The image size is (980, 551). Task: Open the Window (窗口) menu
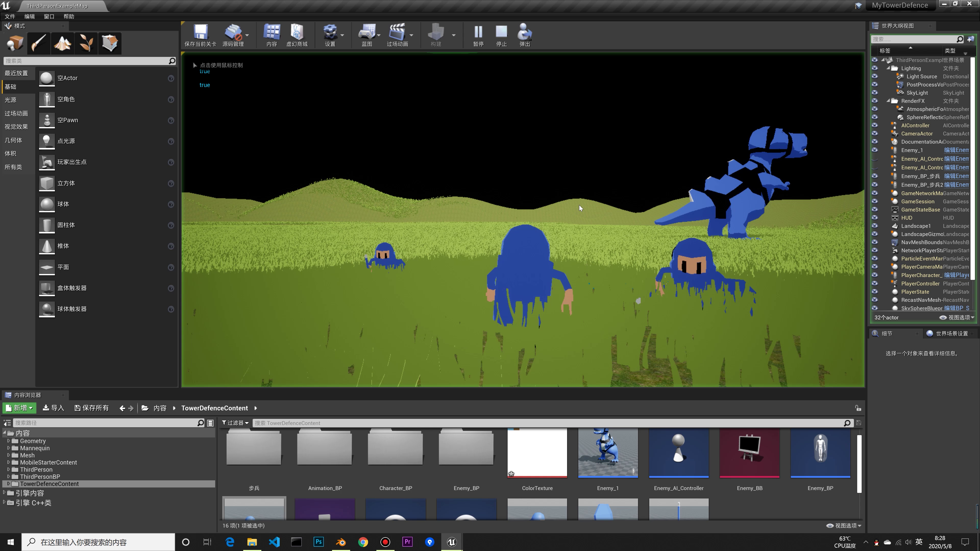[49, 16]
